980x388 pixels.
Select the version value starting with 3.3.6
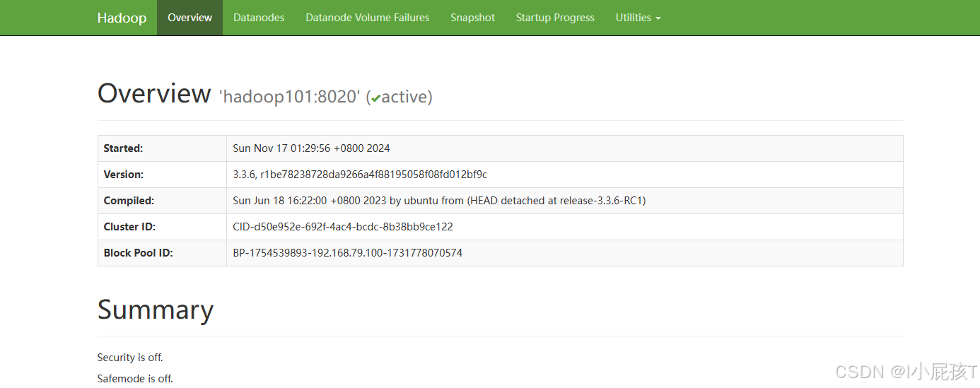click(x=360, y=175)
